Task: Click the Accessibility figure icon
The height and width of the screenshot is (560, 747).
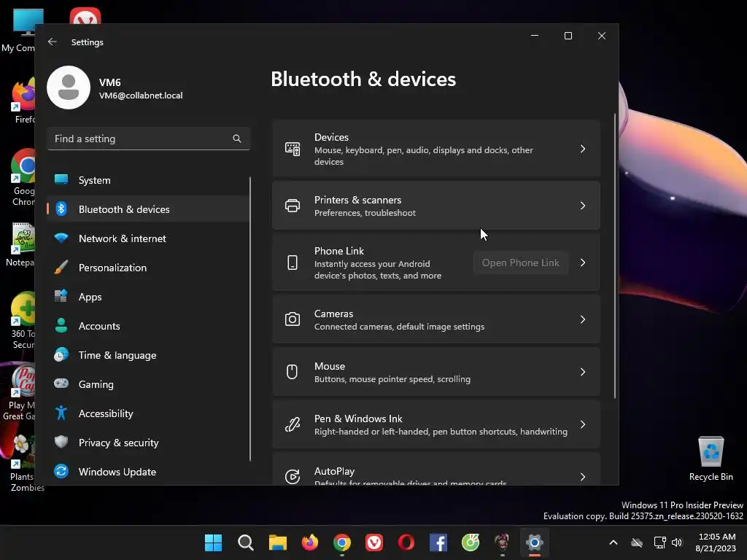Action: click(61, 413)
